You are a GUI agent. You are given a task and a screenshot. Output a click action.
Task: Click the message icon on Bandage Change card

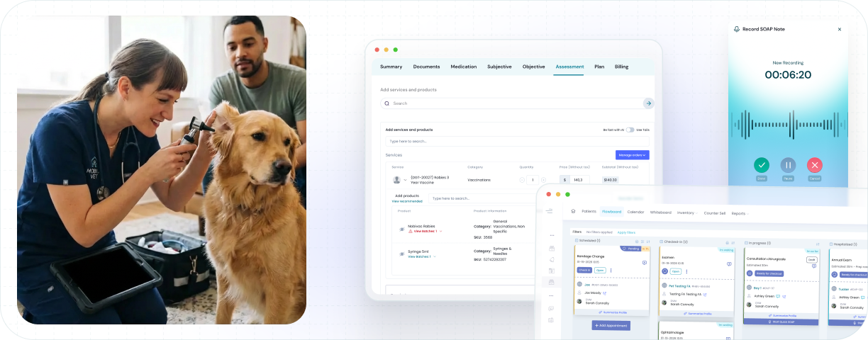coord(644,262)
